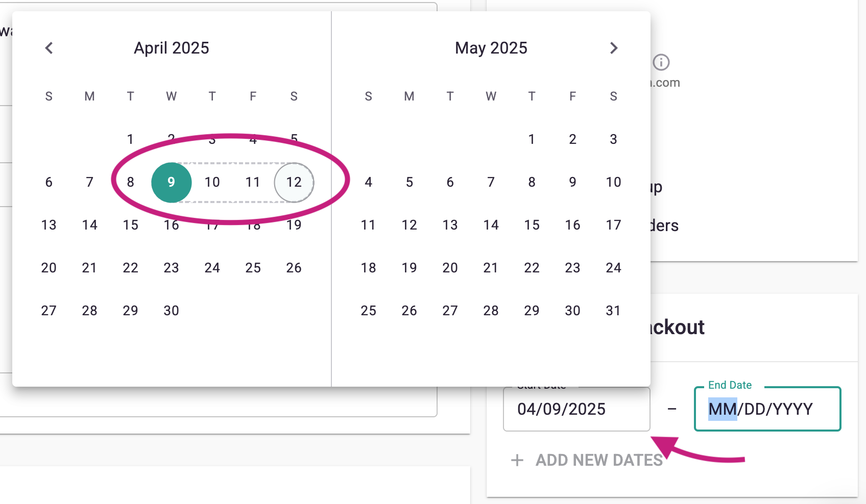Click May 4 on the calendar
Image resolution: width=866 pixels, height=504 pixels.
[x=368, y=182]
